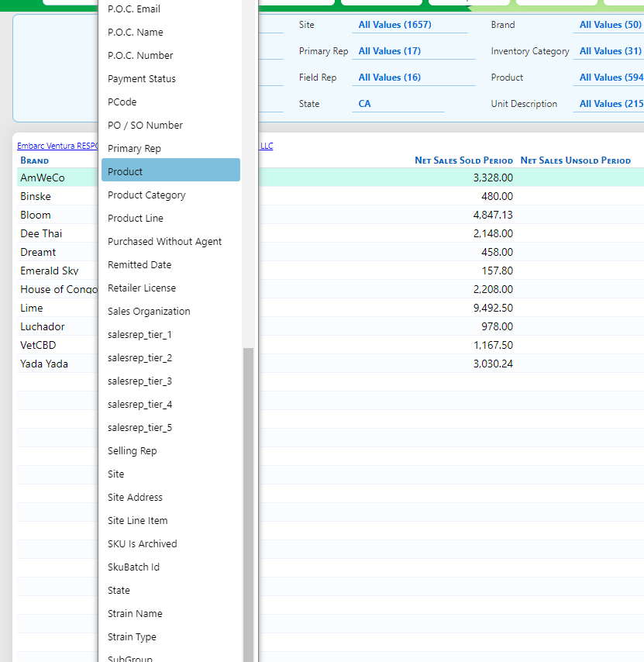Open Site filter All Values (1657)
The image size is (644, 662).
[x=394, y=25]
